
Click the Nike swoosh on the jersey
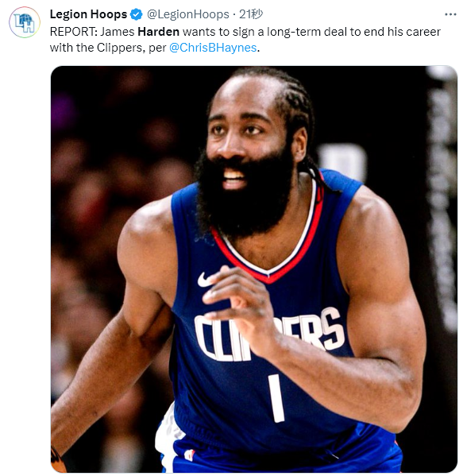click(x=206, y=280)
